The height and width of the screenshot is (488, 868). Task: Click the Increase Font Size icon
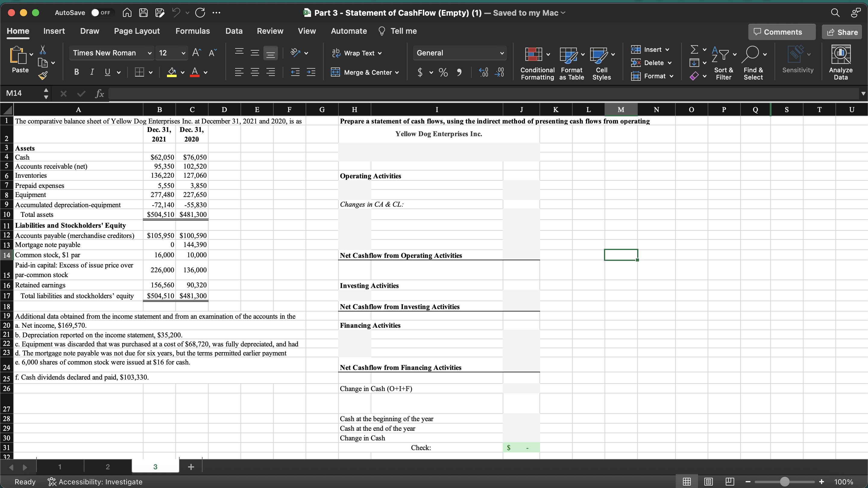[x=197, y=53]
